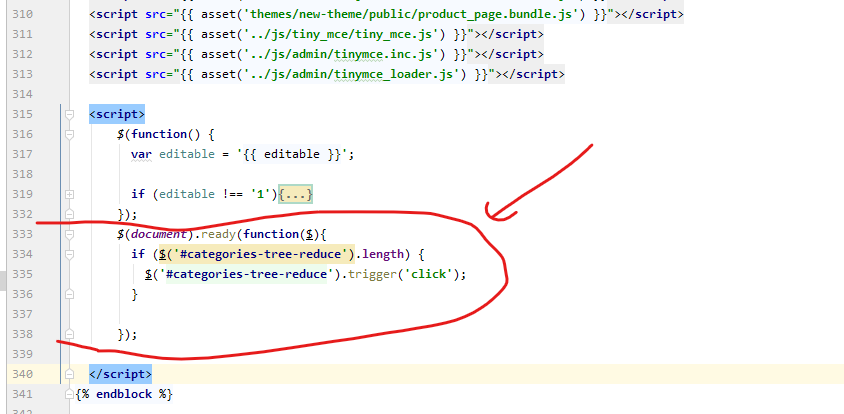Click the trigger method on line 335
The height and width of the screenshot is (414, 844).
click(x=372, y=274)
